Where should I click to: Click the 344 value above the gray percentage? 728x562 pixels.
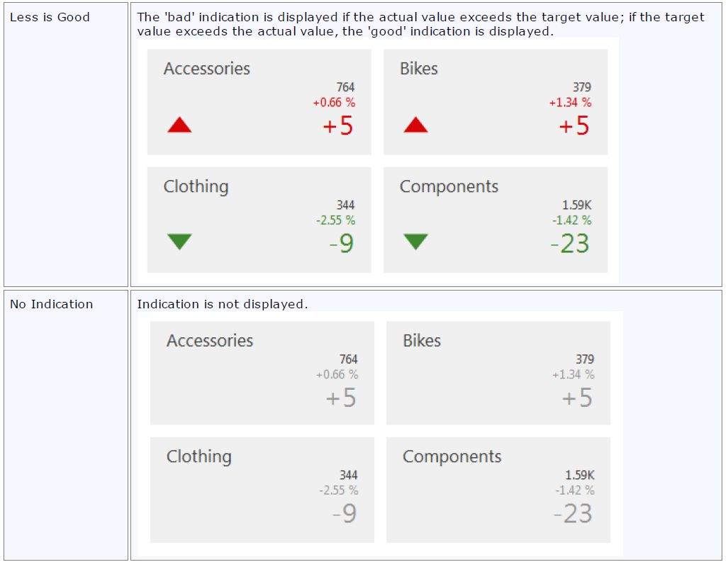(348, 475)
